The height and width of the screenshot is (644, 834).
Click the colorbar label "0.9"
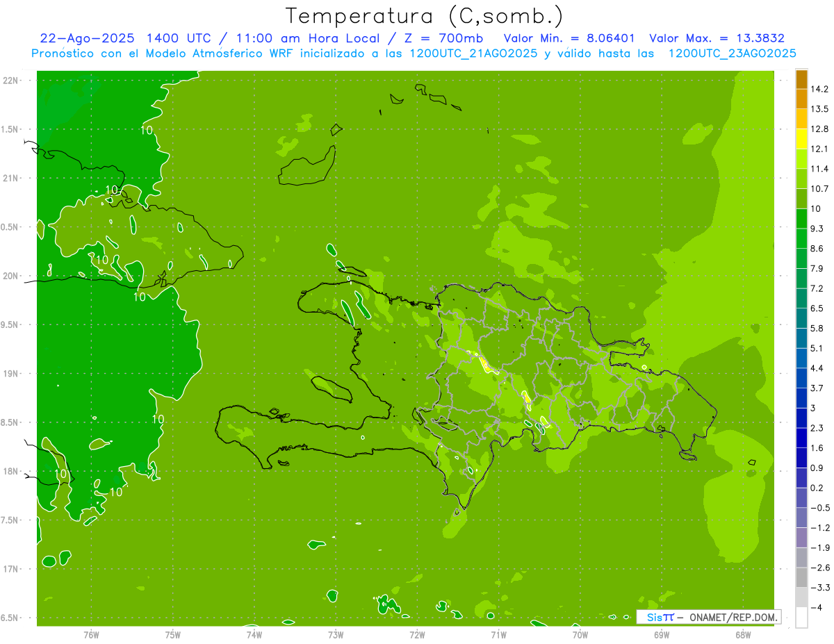(x=817, y=468)
